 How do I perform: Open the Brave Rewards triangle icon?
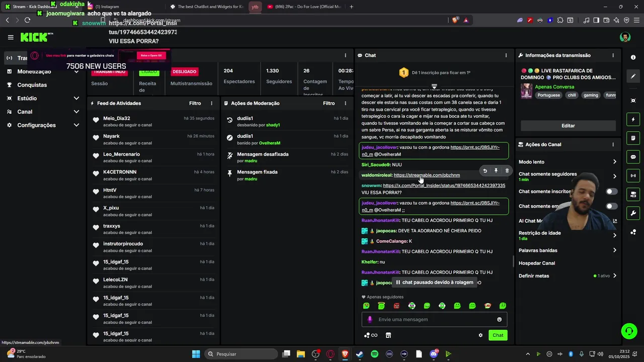(466, 20)
